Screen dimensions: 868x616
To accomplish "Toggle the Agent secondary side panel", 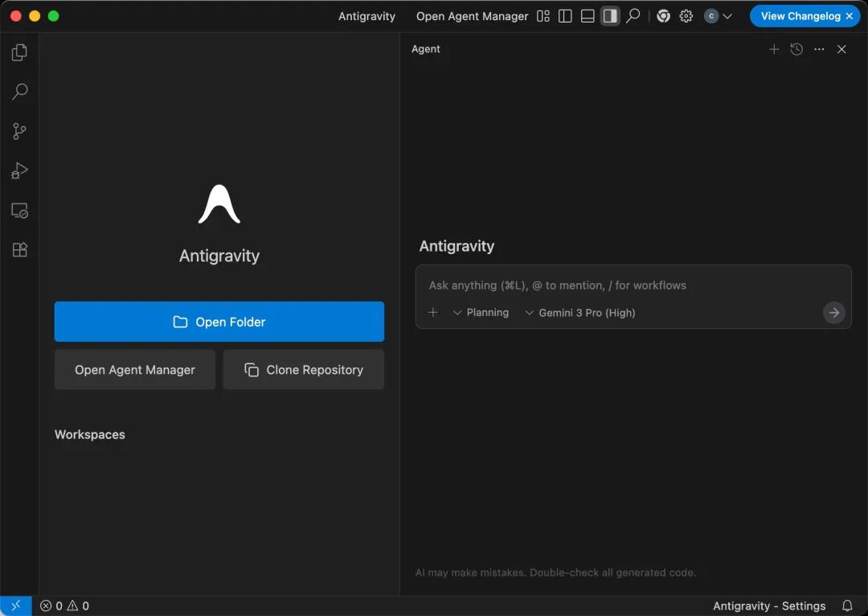I will [610, 16].
